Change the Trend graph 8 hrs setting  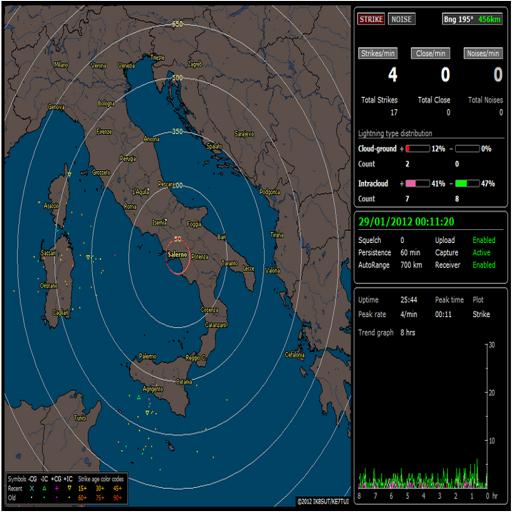(407, 332)
